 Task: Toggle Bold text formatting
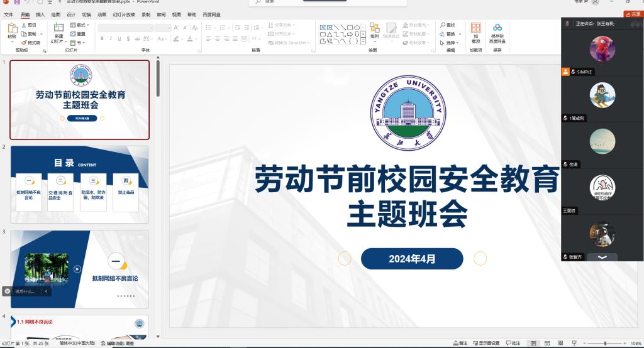coord(101,38)
